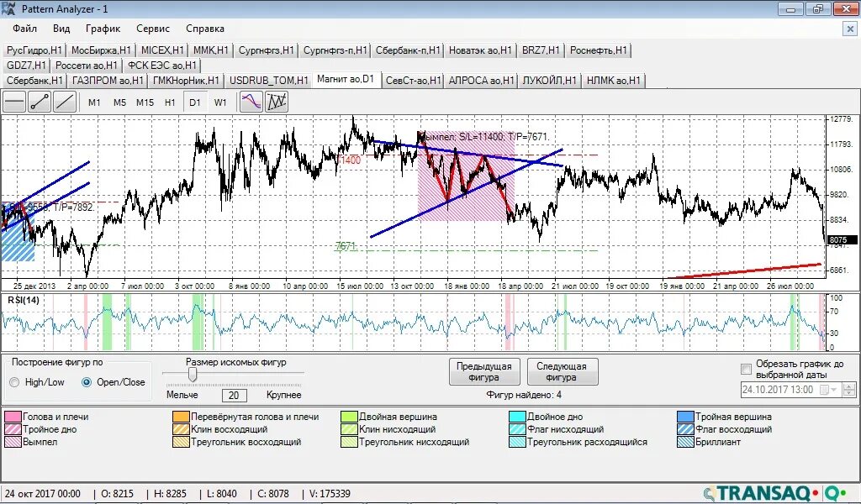Open the Сервис menu
The image size is (861, 504).
pyautogui.click(x=153, y=29)
